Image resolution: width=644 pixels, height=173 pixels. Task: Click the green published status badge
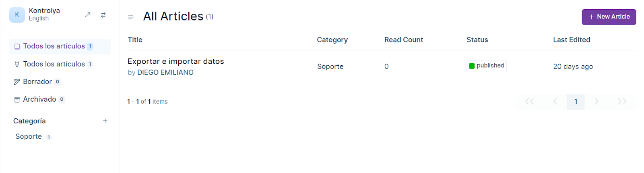pos(486,66)
